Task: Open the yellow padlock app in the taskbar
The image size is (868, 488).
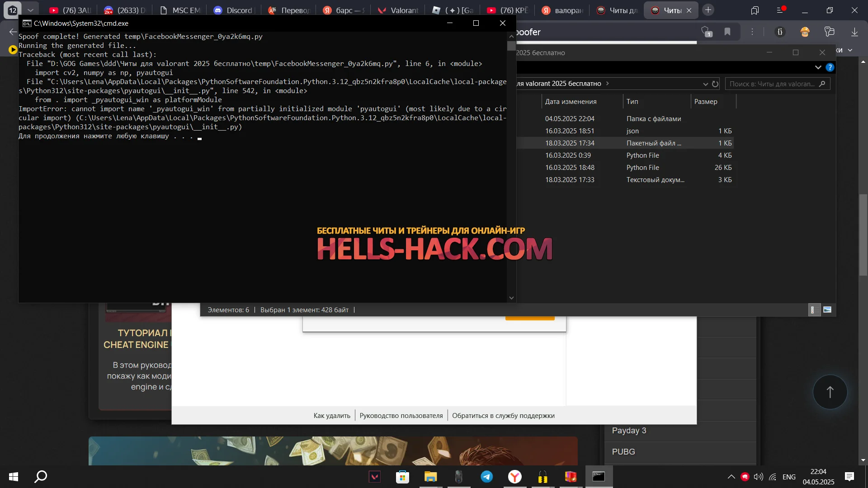Action: [x=543, y=477]
